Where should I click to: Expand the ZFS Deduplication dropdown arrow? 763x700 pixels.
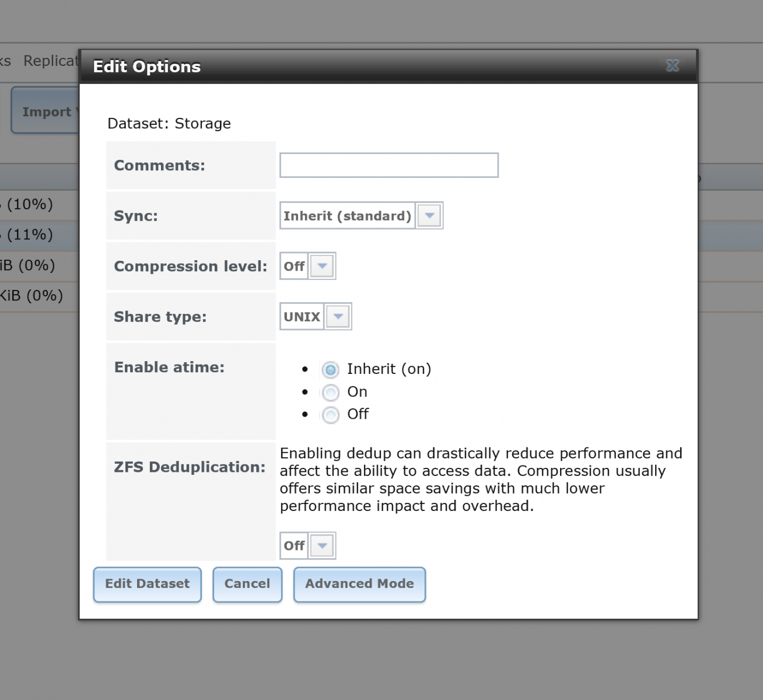[322, 546]
